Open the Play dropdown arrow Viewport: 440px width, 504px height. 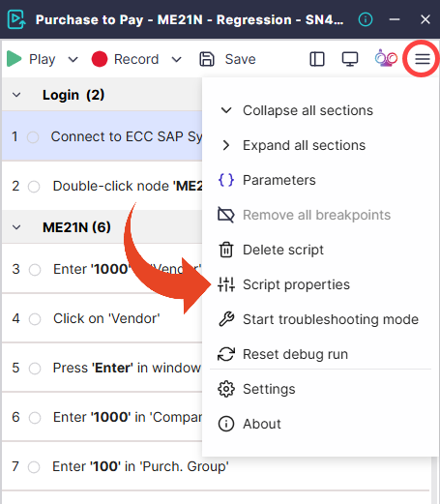73,59
